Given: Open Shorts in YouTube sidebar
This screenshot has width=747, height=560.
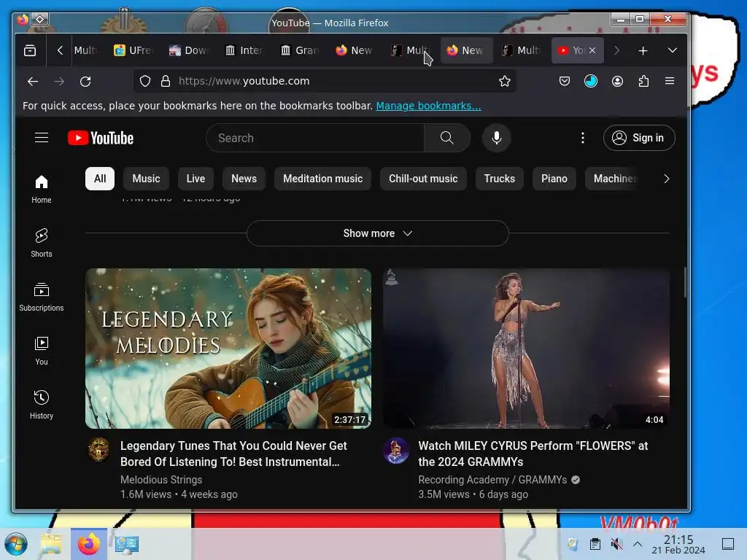Looking at the screenshot, I should pos(42,243).
